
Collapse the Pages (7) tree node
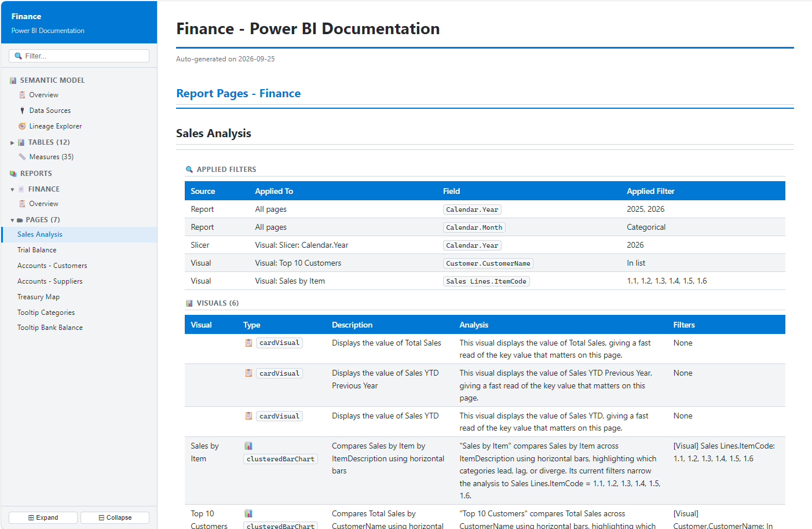pyautogui.click(x=12, y=220)
